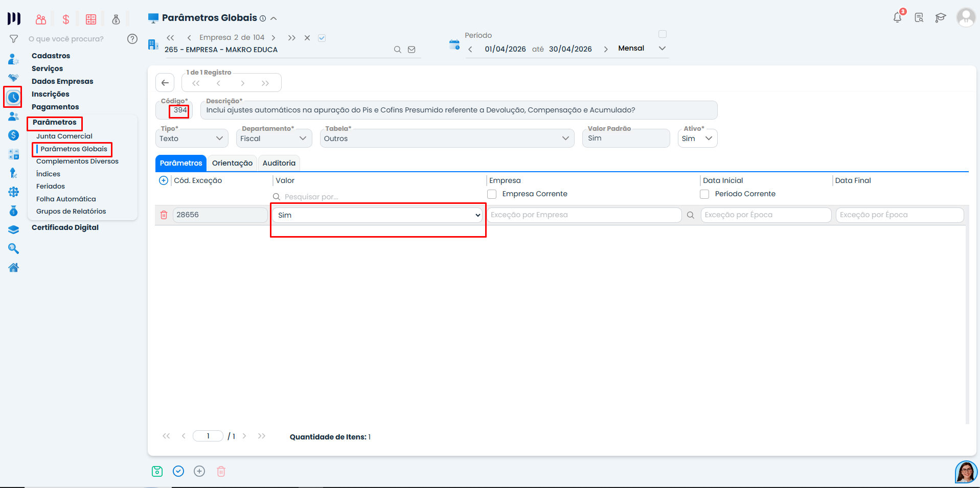Select Grupos de Relatórios submenu item

pyautogui.click(x=71, y=211)
